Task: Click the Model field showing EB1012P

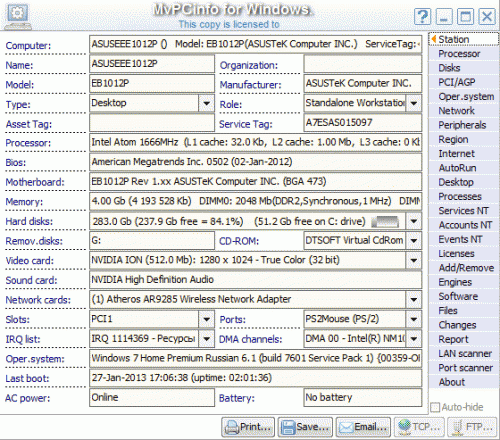Action: pyautogui.click(x=152, y=84)
